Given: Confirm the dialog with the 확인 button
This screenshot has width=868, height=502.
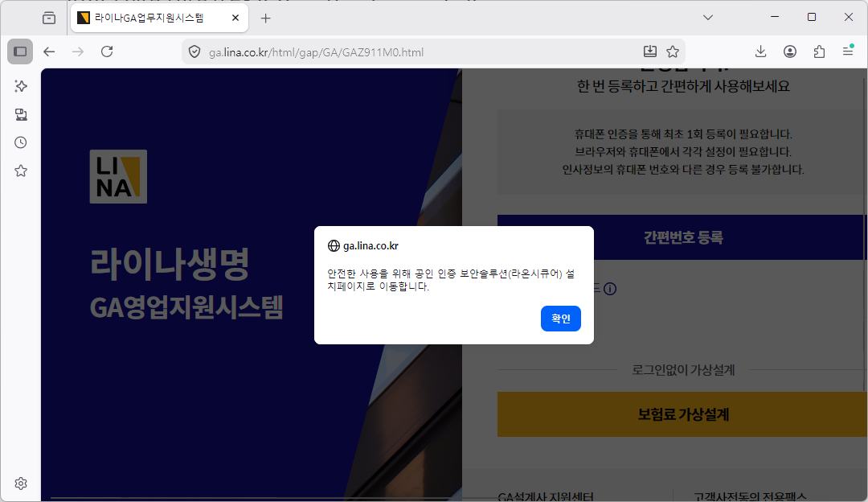Looking at the screenshot, I should click(560, 319).
